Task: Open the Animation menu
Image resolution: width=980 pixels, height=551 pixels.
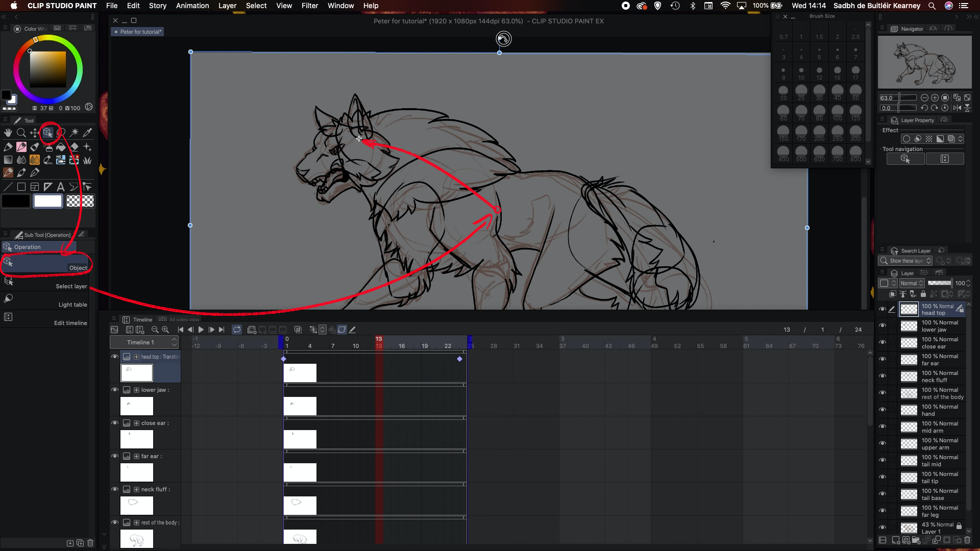Action: click(192, 6)
